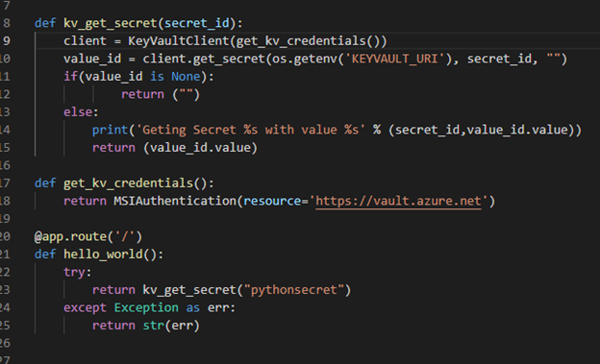Click the resource keyword argument on line 18
600x364 pixels.
tap(272, 201)
